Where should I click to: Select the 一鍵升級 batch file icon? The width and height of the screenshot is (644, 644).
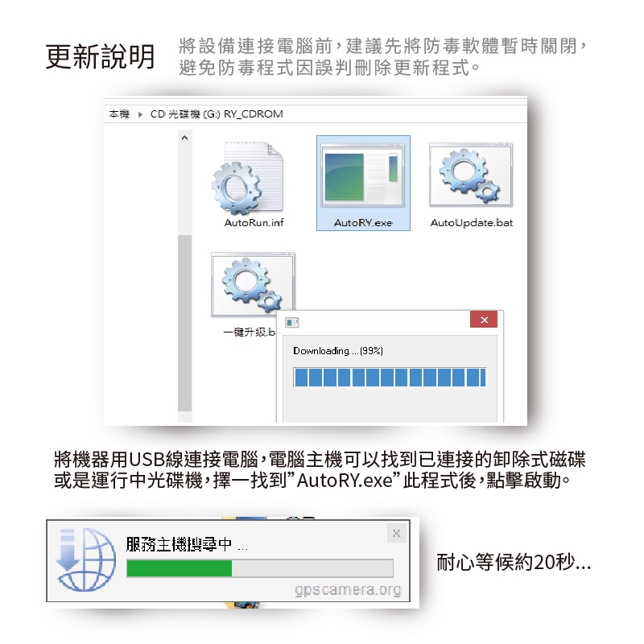pyautogui.click(x=253, y=285)
